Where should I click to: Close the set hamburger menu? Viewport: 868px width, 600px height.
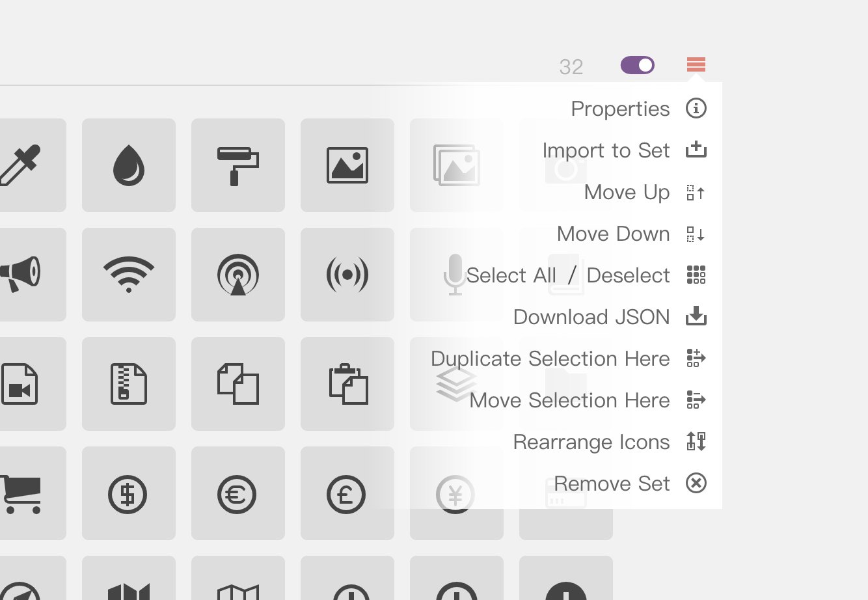click(x=696, y=65)
